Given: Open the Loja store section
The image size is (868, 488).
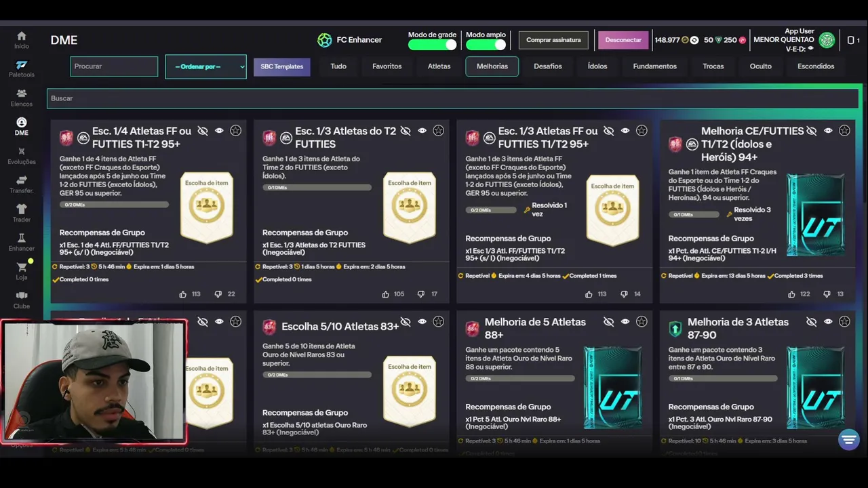Looking at the screenshot, I should (x=22, y=271).
